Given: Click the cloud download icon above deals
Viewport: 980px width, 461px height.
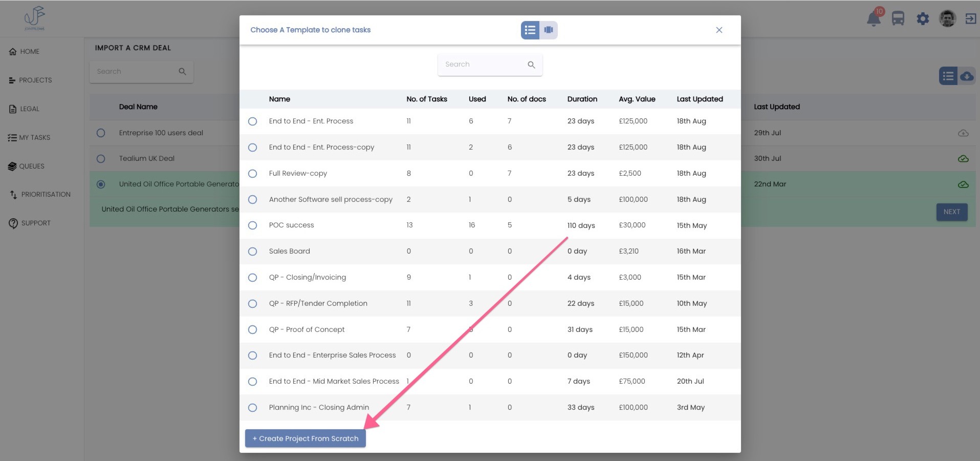Looking at the screenshot, I should [x=967, y=76].
